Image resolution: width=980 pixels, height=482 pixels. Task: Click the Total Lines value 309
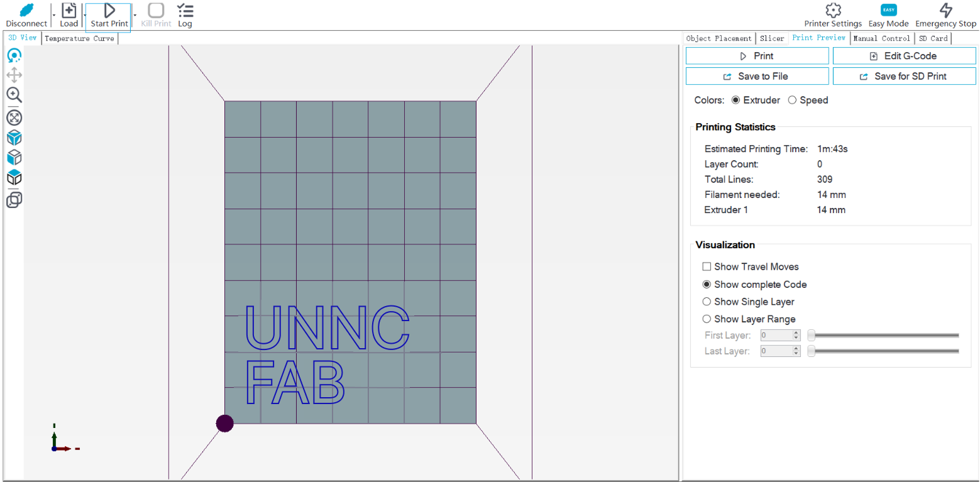[825, 179]
